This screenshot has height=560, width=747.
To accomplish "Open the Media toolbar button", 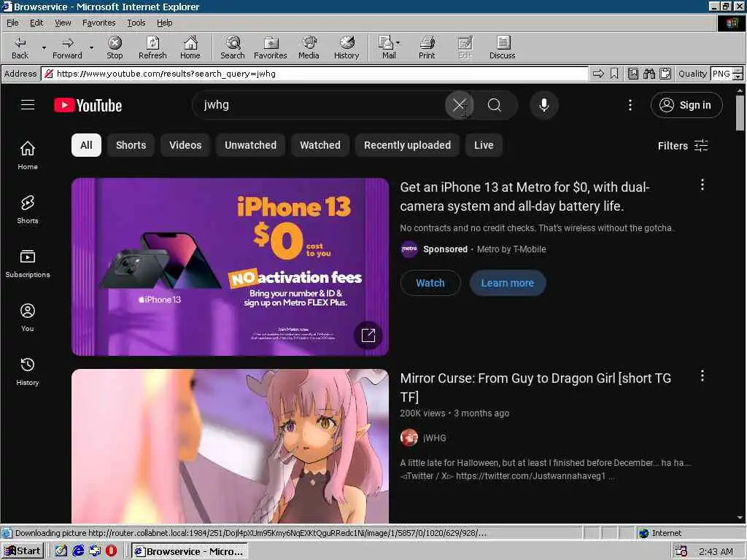I will pos(309,47).
